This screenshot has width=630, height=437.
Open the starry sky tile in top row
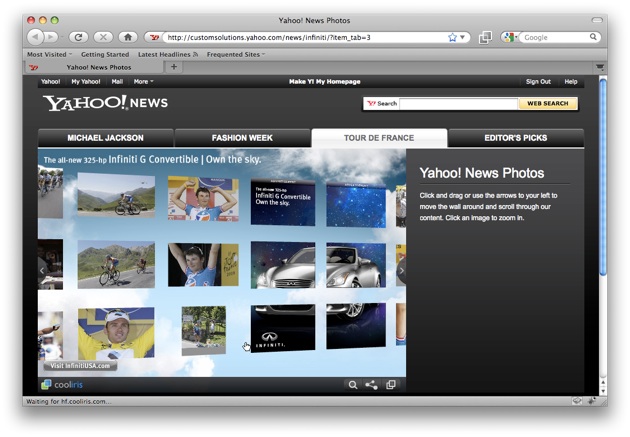[x=356, y=205]
